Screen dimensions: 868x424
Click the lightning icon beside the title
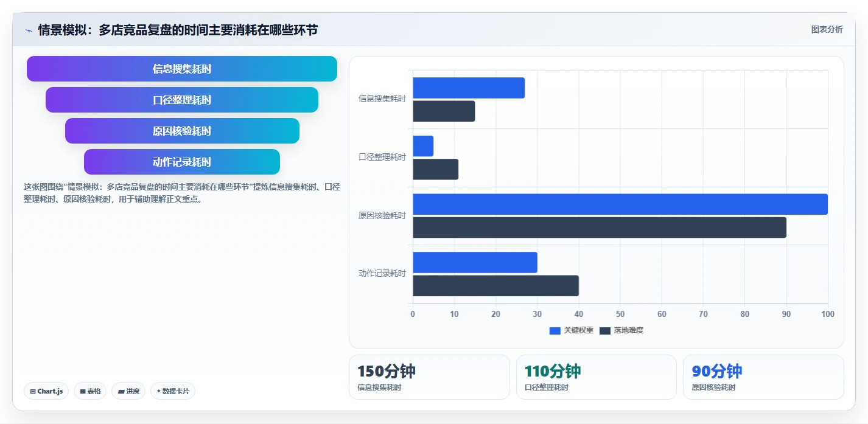[29, 30]
